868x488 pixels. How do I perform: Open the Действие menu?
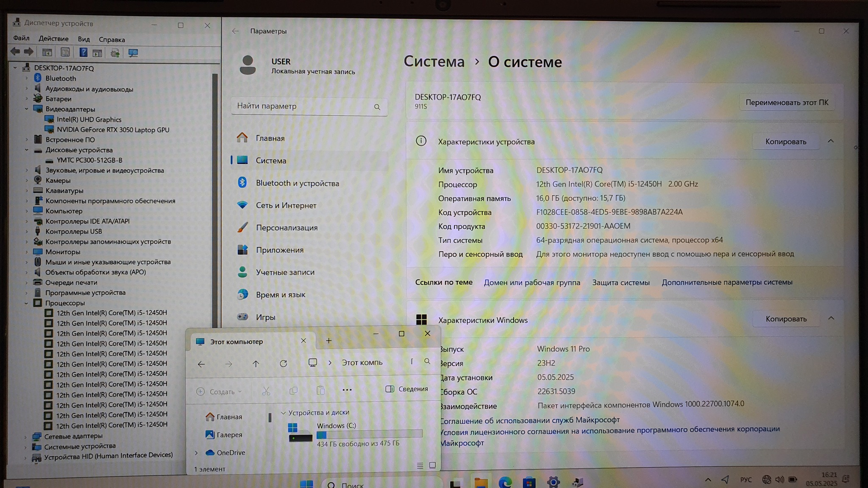coord(53,39)
